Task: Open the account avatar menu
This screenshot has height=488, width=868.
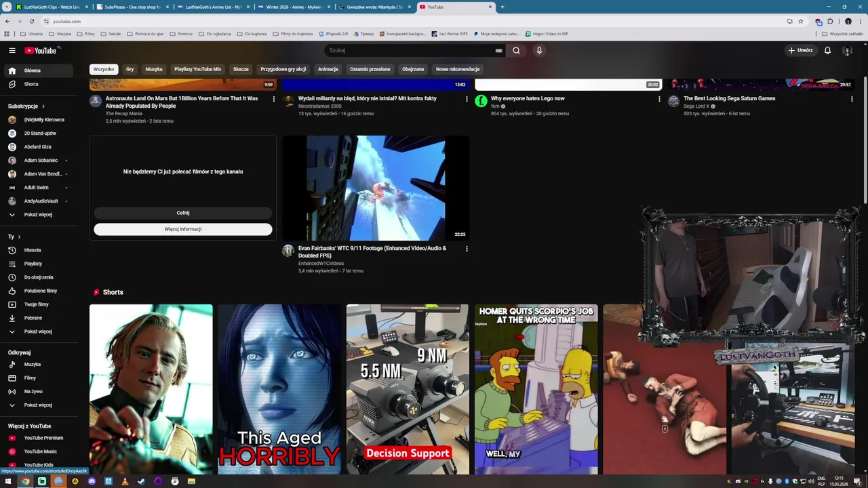Action: tap(847, 50)
